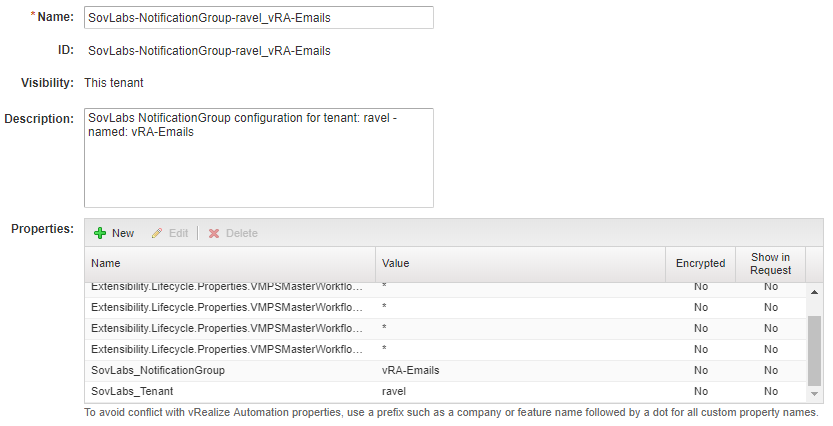Screen dimensions: 833x426
Task: Sort properties by the Value column header
Action: tap(520, 264)
